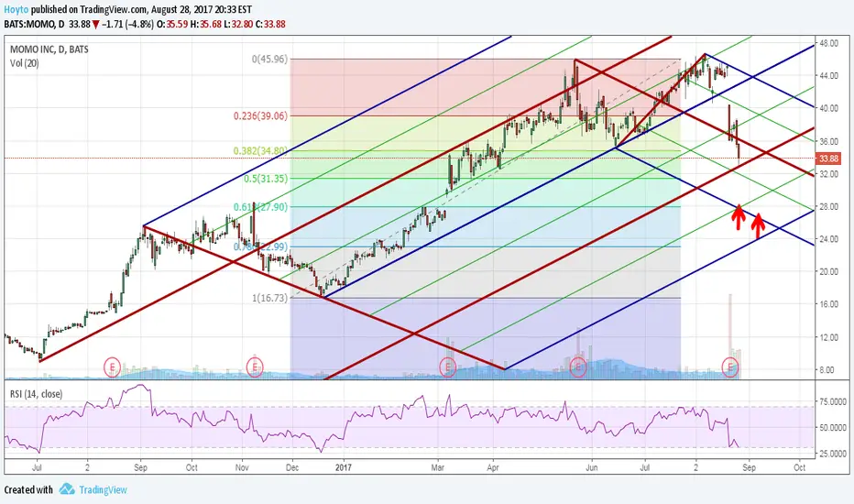Screen dimensions: 854x504
Task: Click the Fibonacci 0.5(31.35) level label
Action: 266,178
